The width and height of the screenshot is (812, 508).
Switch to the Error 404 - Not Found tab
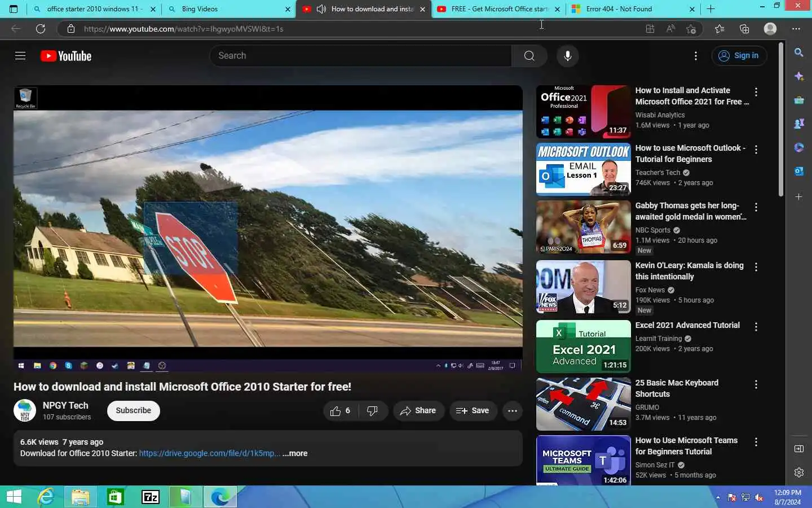(x=633, y=9)
